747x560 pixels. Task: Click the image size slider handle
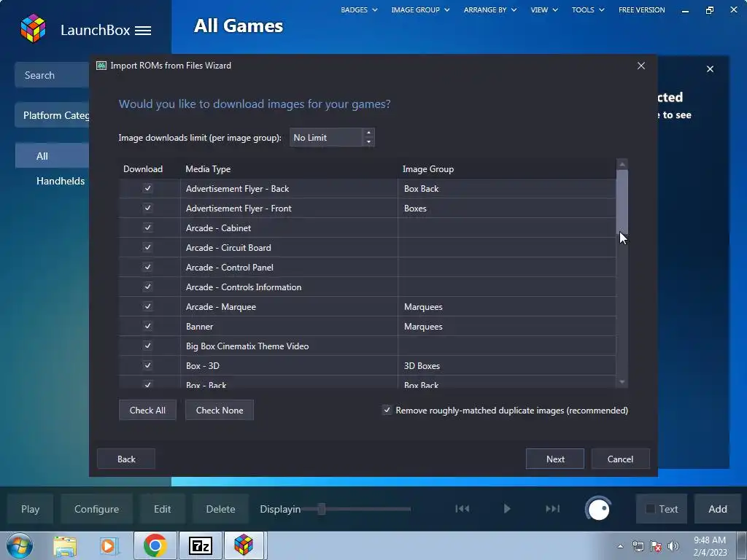(322, 509)
